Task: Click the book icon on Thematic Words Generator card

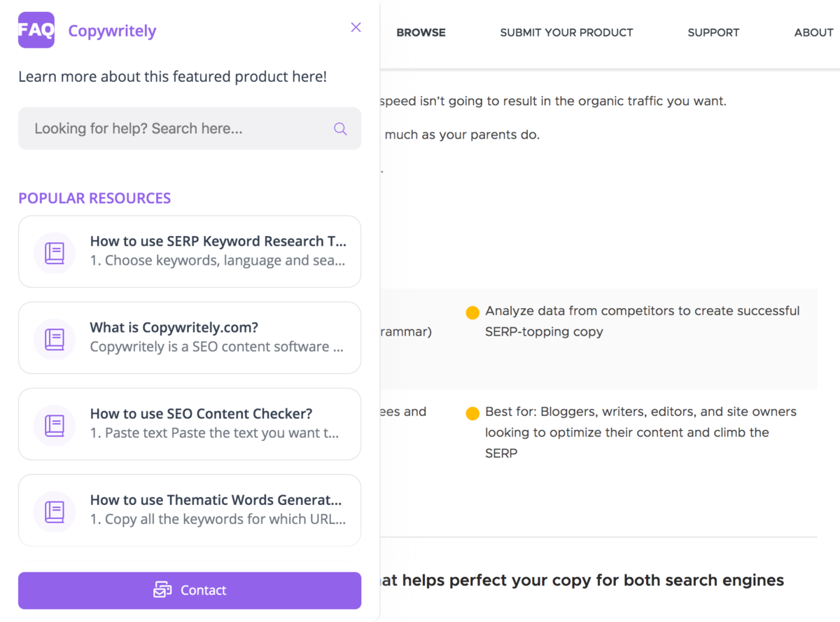Action: (54, 510)
